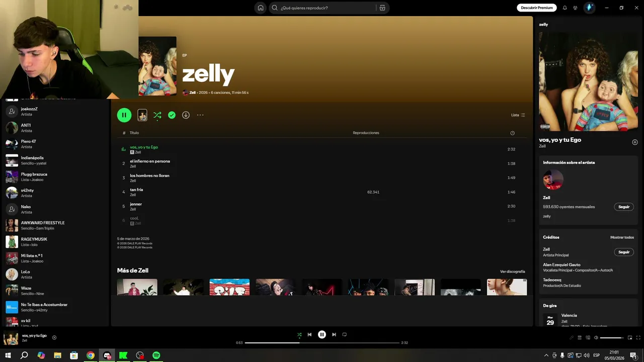
Task: Open Spotify from the Windows taskbar
Action: [156, 355]
